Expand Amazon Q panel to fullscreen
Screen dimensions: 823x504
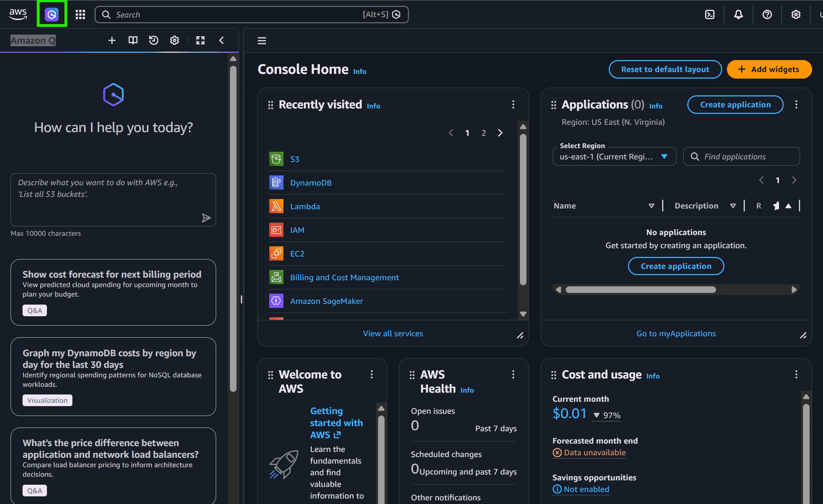pyautogui.click(x=200, y=40)
